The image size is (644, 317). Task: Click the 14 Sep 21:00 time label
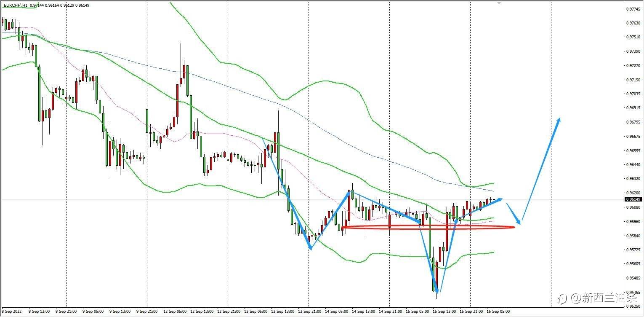[x=390, y=312]
